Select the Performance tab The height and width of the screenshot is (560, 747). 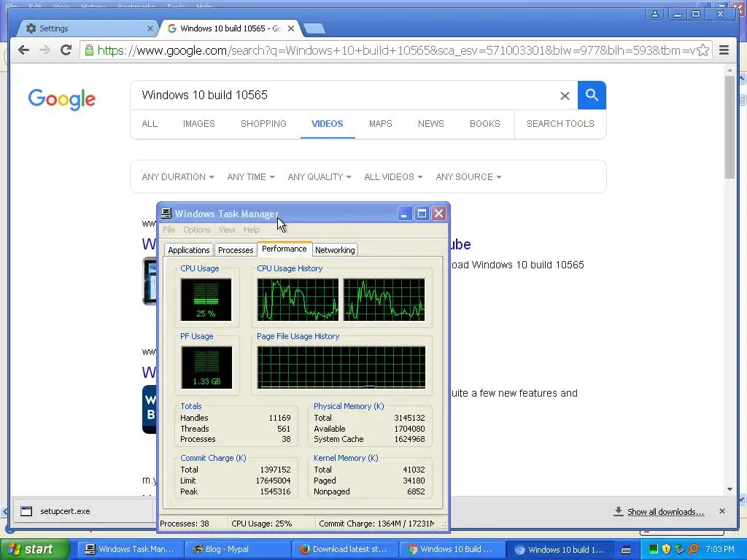point(285,249)
